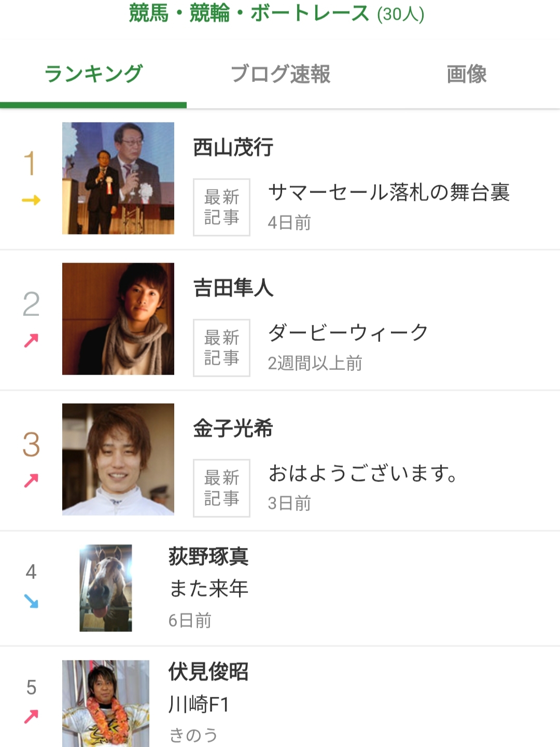The image size is (560, 747).
Task: Switch to the ランキング tab
Action: coord(93,74)
